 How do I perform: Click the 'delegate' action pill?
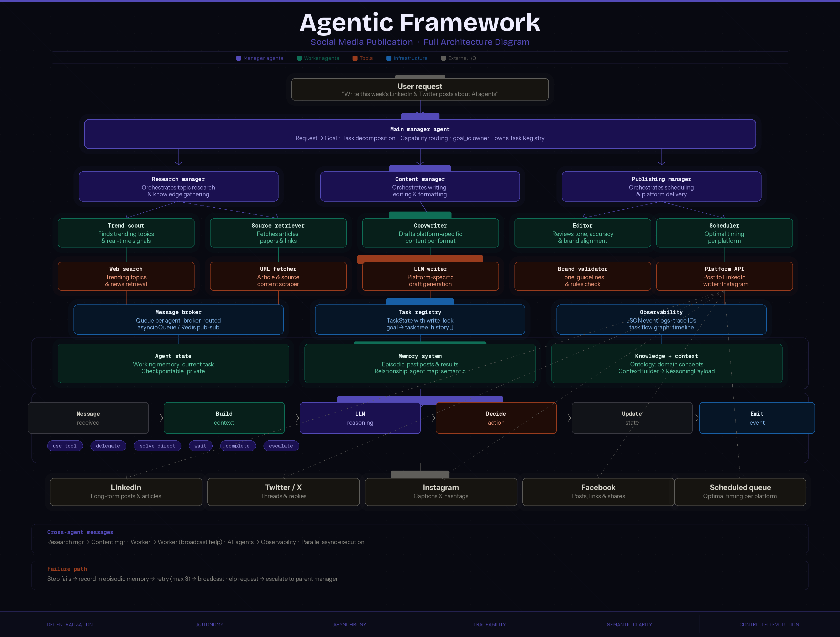pyautogui.click(x=108, y=446)
